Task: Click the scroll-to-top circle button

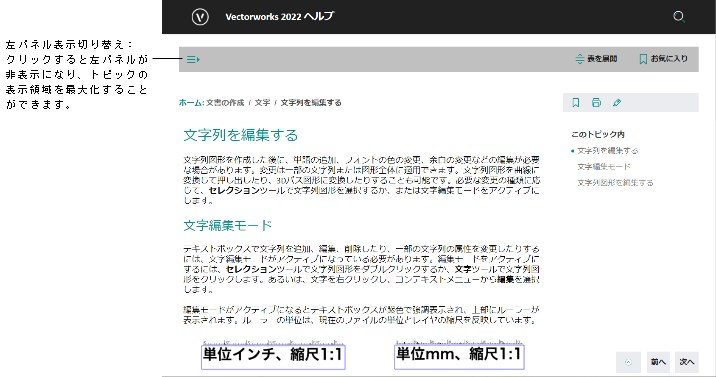Action: pos(628,362)
